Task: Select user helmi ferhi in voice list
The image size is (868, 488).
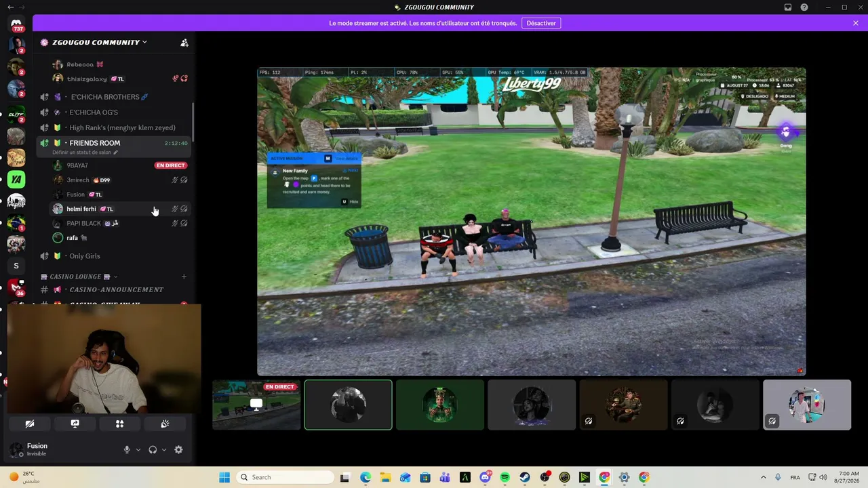Action: pyautogui.click(x=119, y=209)
